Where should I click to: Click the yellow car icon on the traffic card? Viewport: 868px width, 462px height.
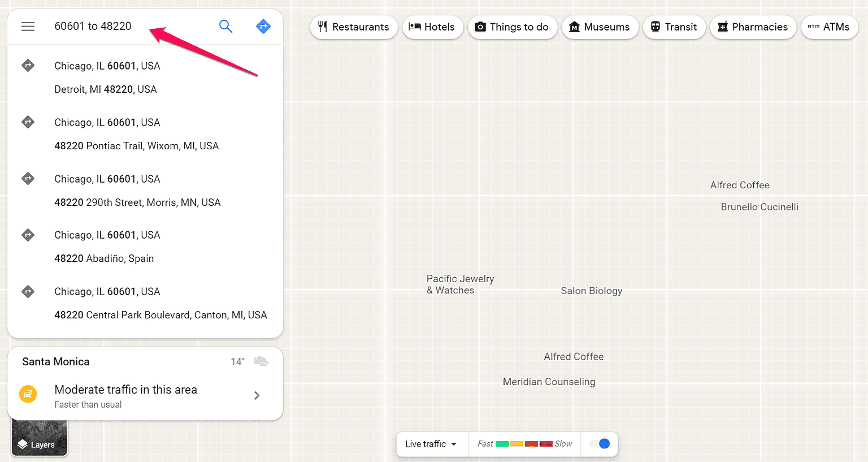(x=28, y=394)
